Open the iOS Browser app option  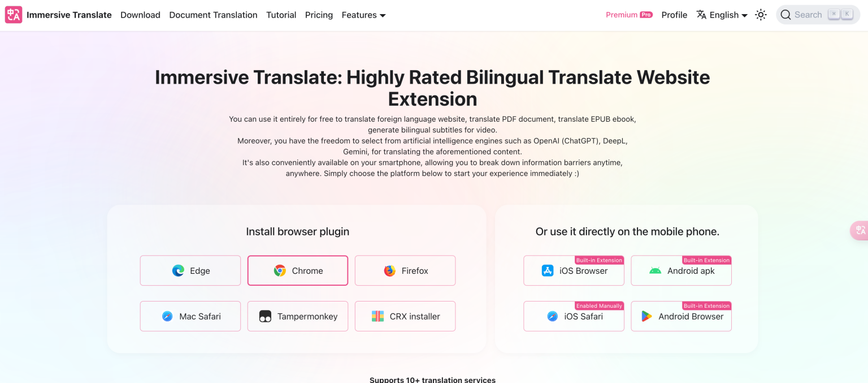(574, 270)
